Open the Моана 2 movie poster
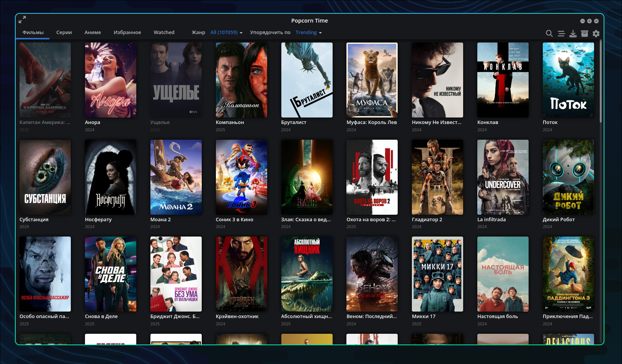Screen dimensions: 622x364 pos(176,177)
